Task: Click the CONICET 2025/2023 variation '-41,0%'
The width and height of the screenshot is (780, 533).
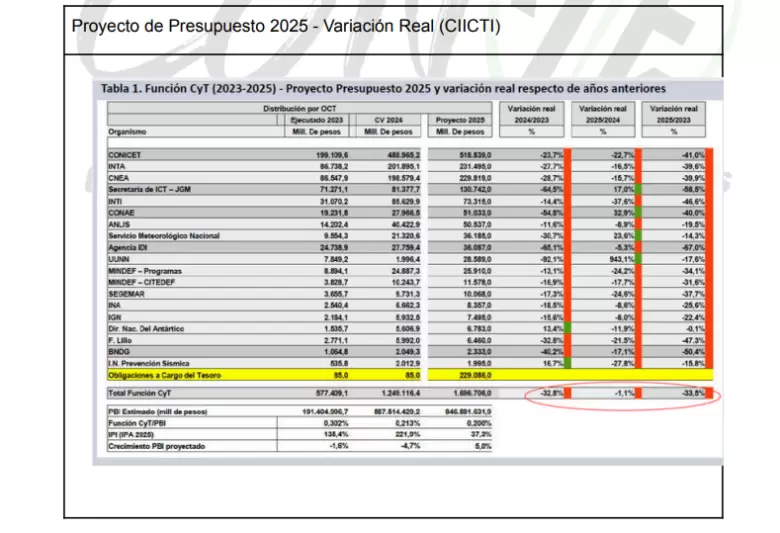Action: [693, 155]
